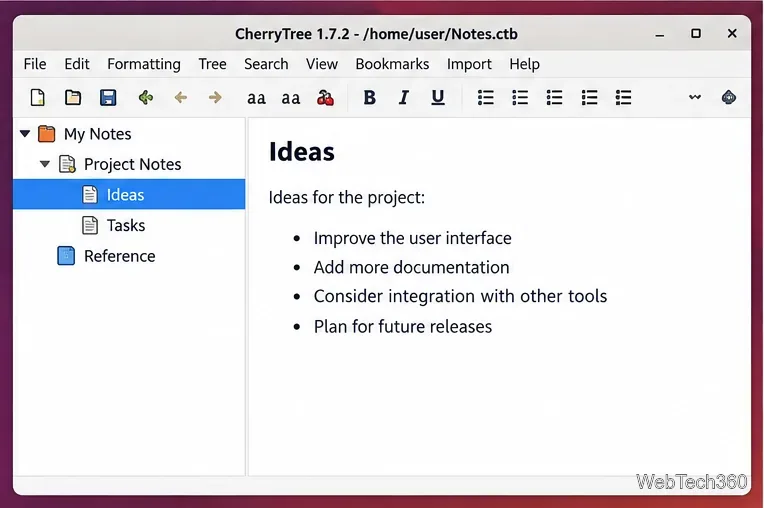The width and height of the screenshot is (764, 508).
Task: Click the Ideas node page icon
Action: [x=90, y=194]
